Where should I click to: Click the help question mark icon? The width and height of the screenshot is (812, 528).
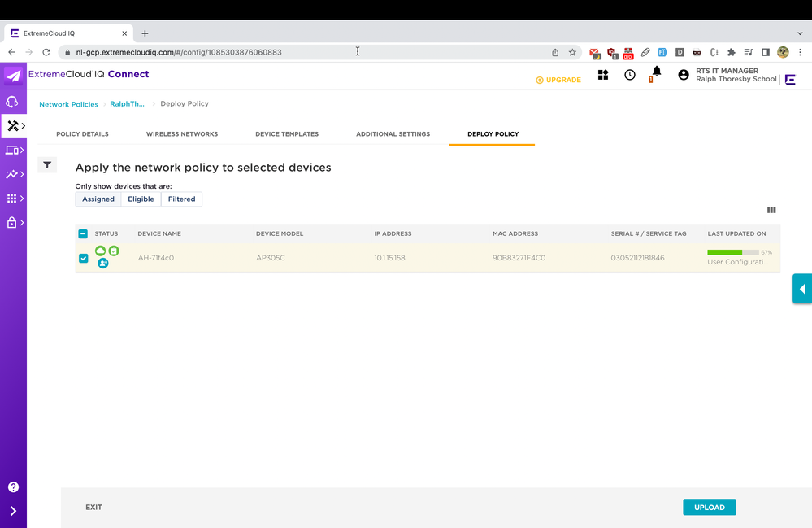13,487
